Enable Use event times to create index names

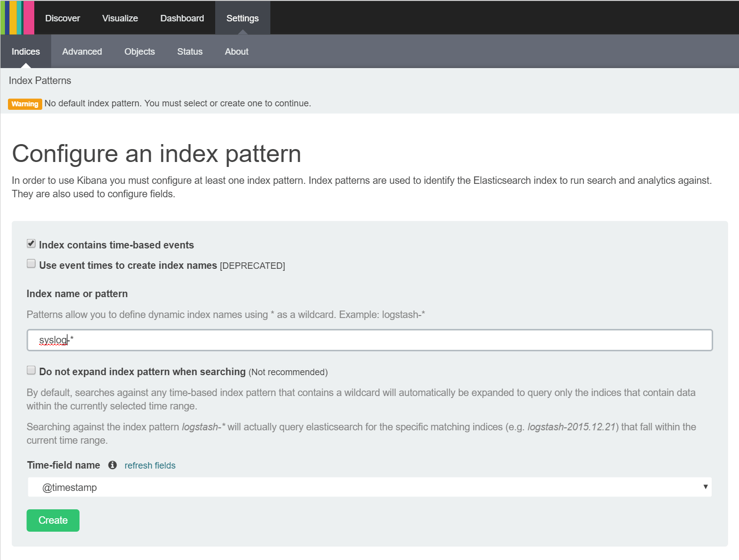[x=31, y=264]
